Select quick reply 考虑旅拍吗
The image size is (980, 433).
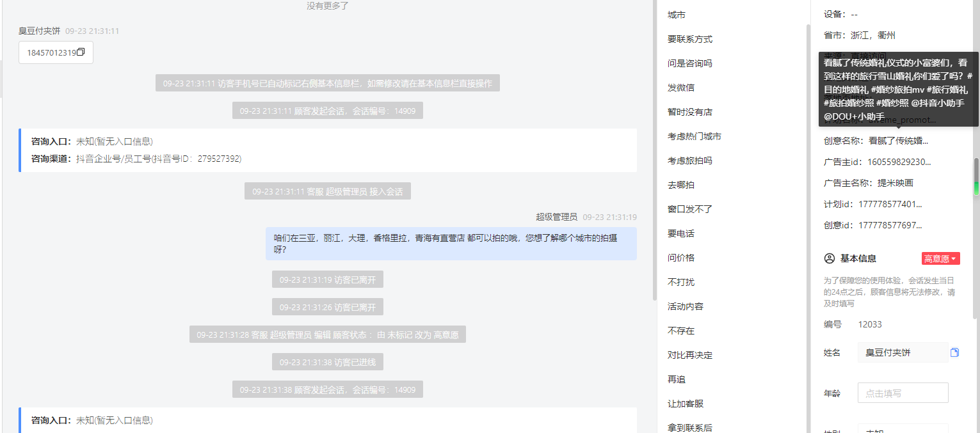point(690,161)
